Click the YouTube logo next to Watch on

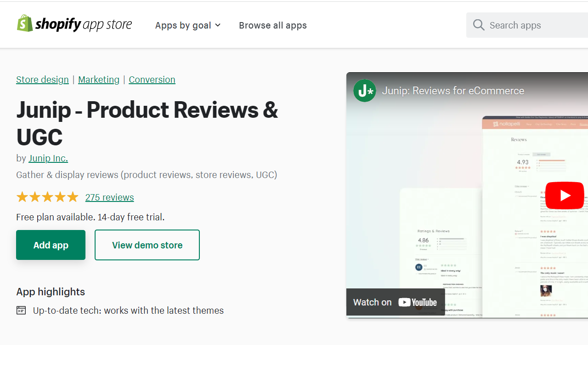pos(418,302)
